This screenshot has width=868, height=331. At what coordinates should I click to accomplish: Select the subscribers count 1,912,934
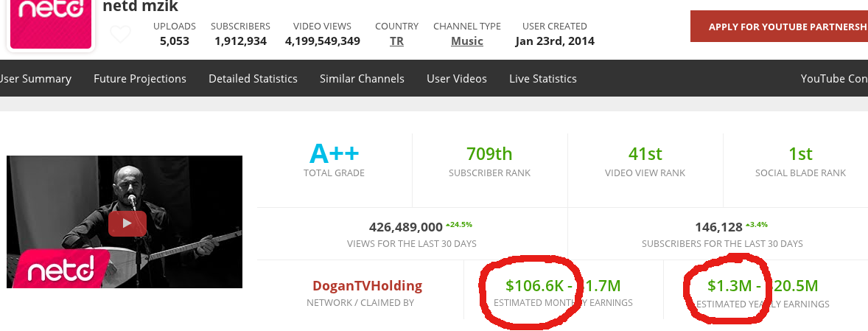[241, 41]
